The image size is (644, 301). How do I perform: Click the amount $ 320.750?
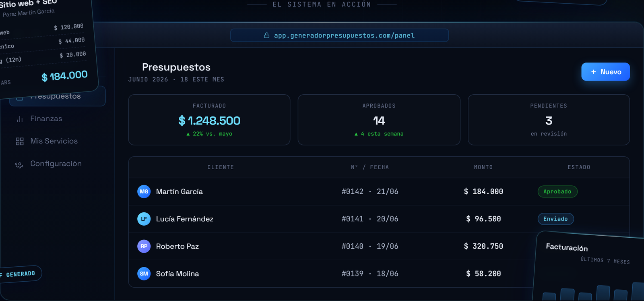click(x=483, y=246)
